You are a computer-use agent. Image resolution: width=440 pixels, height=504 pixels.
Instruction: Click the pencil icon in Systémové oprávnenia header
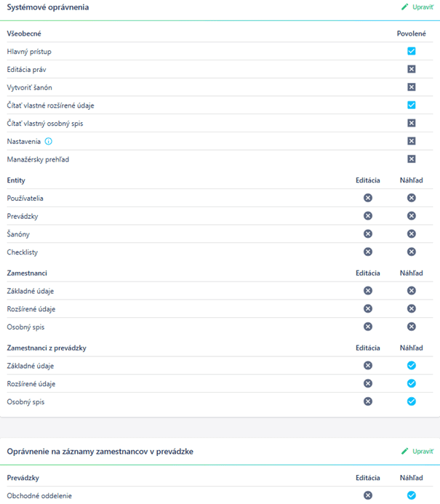(404, 7)
